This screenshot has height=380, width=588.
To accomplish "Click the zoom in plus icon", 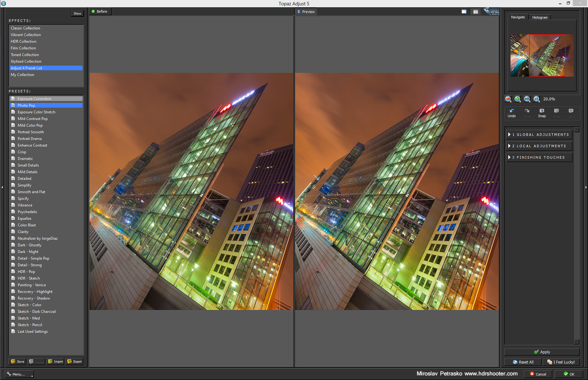I will point(518,99).
